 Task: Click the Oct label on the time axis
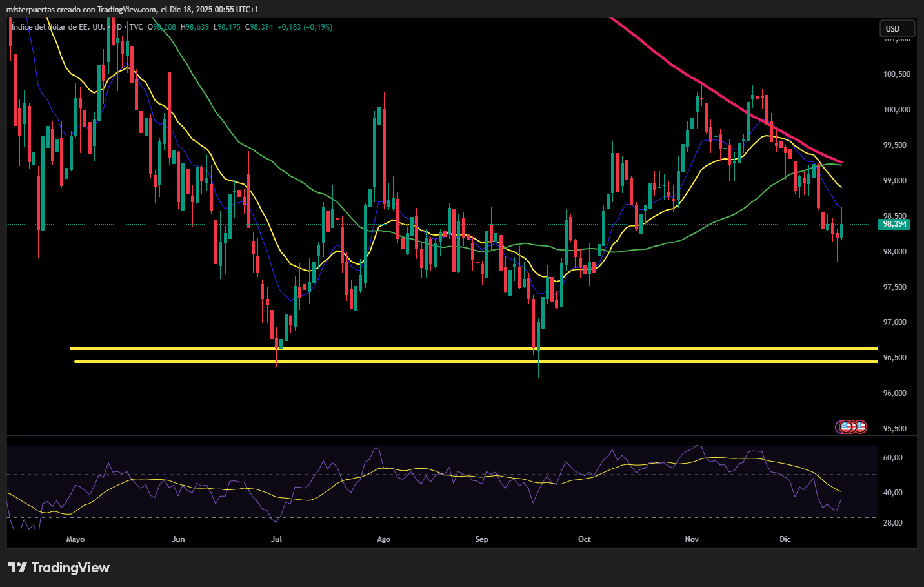584,539
